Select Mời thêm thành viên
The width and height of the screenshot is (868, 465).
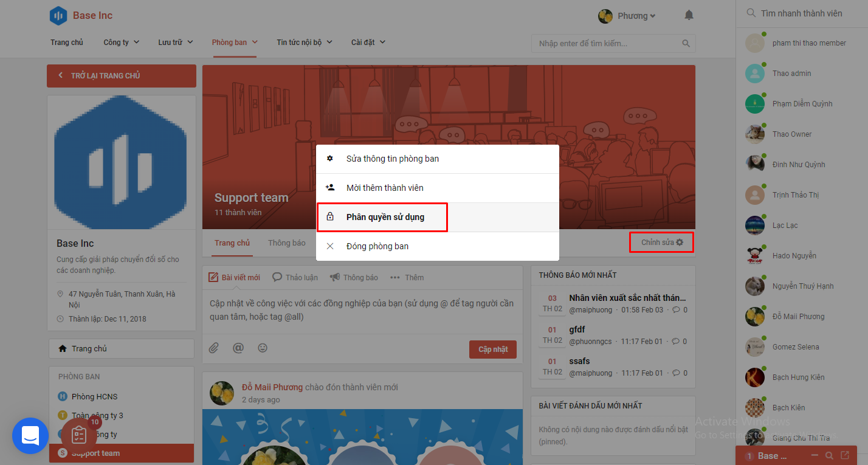pyautogui.click(x=438, y=188)
